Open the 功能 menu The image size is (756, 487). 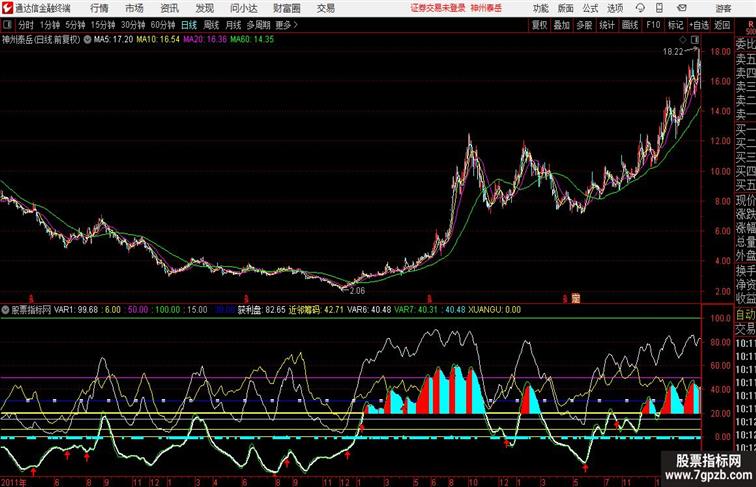click(x=540, y=8)
